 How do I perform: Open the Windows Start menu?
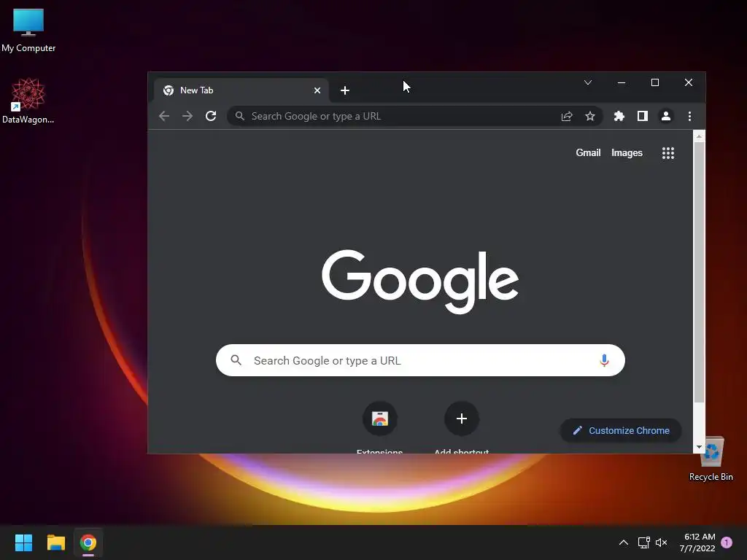23,542
